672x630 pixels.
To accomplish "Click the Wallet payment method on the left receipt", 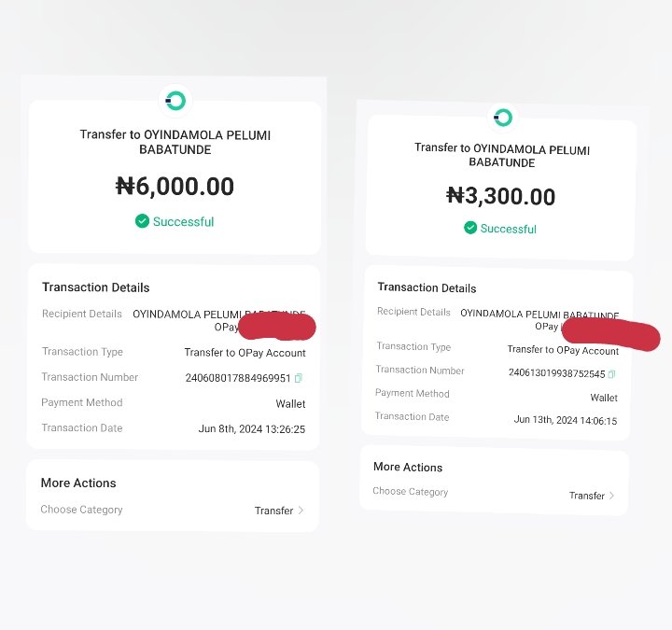I will click(290, 404).
